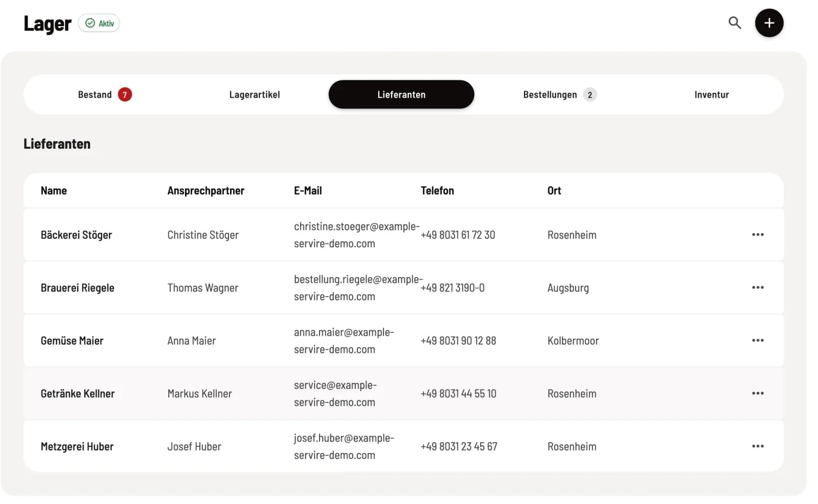Select the Lieferanten tab

pyautogui.click(x=401, y=95)
